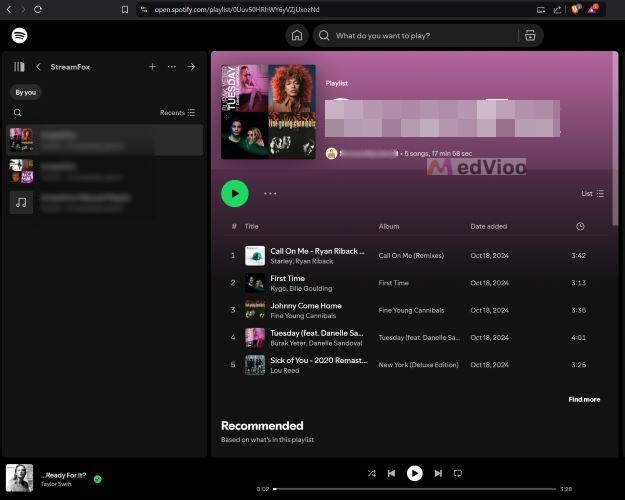Click now playing Taylor Swift album art
Screen dimensions: 625x500
[20, 478]
